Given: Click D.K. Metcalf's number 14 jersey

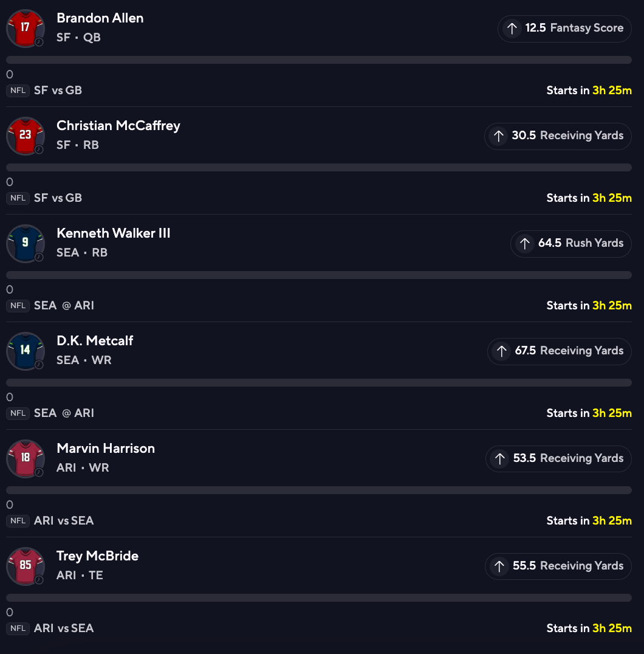Looking at the screenshot, I should (x=25, y=351).
